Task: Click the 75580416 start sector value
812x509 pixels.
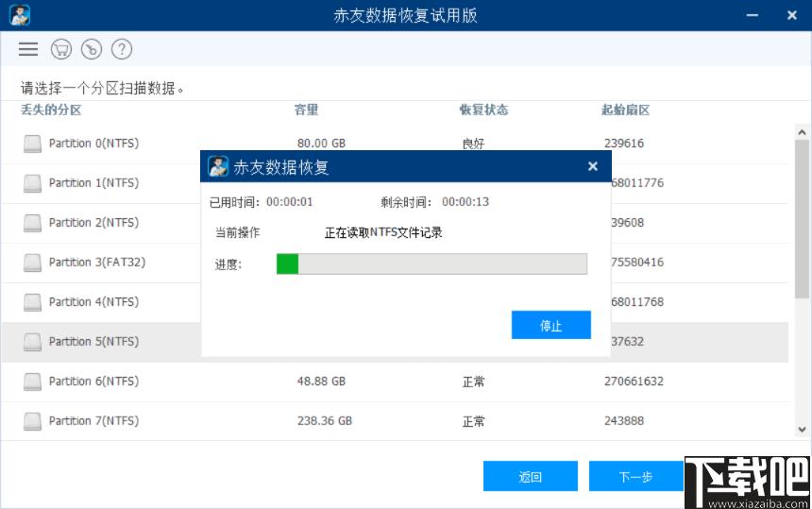Action: tap(637, 262)
